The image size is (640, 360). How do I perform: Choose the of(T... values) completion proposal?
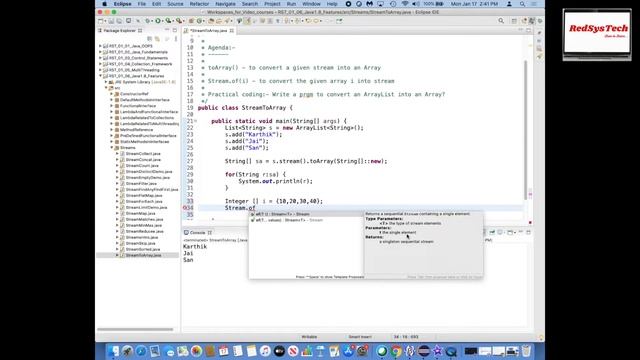(x=306, y=220)
